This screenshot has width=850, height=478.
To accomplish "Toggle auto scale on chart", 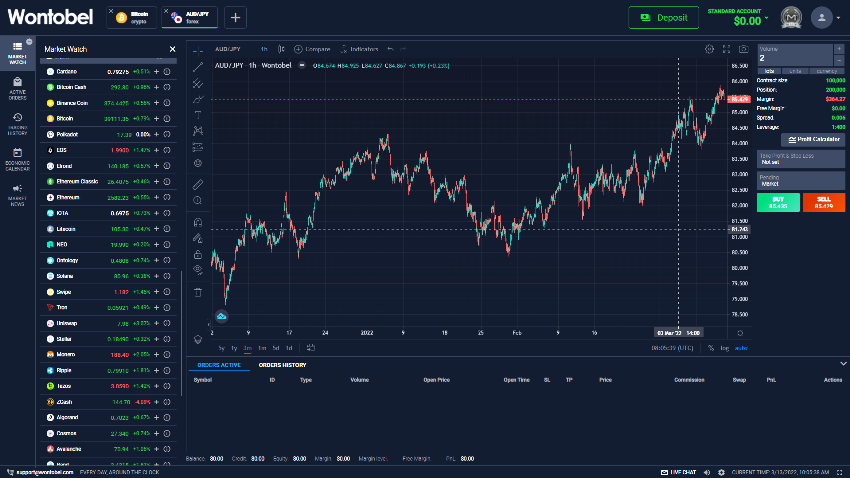I will coord(741,348).
